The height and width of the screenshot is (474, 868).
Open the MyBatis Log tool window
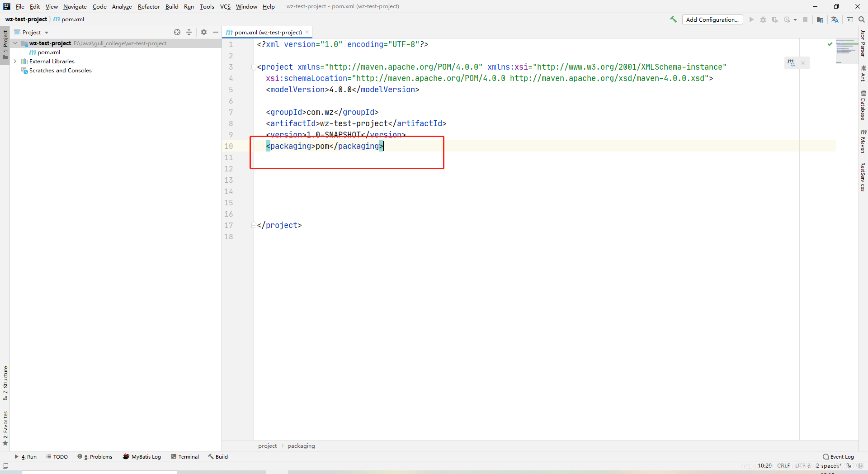[x=142, y=457]
